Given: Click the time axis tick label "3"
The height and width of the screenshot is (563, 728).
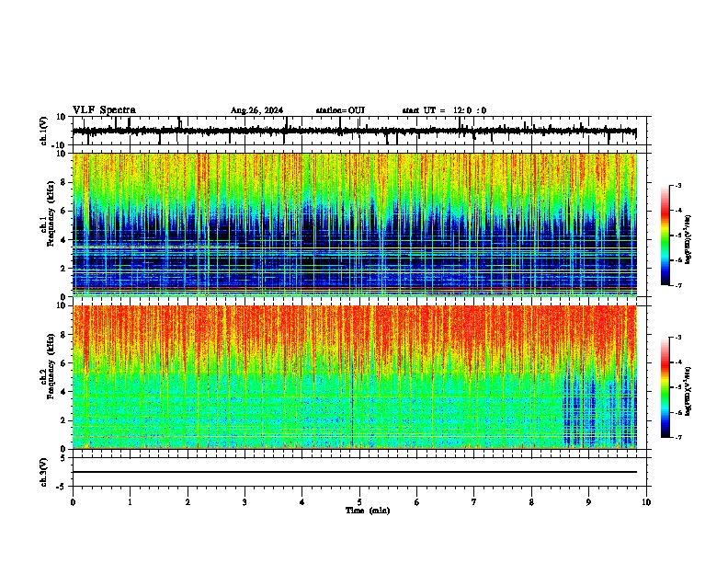Looking at the screenshot, I should tap(245, 502).
